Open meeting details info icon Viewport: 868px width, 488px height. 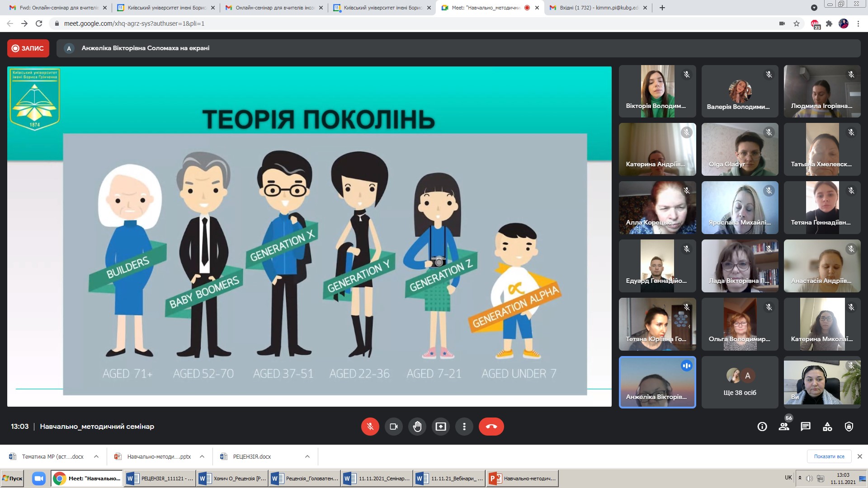(x=762, y=427)
